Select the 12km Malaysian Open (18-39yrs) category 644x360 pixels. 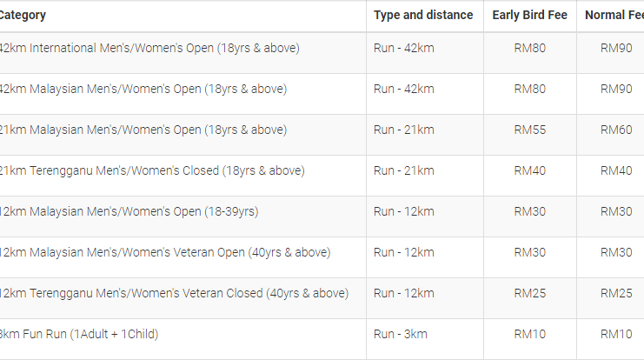coord(129,211)
